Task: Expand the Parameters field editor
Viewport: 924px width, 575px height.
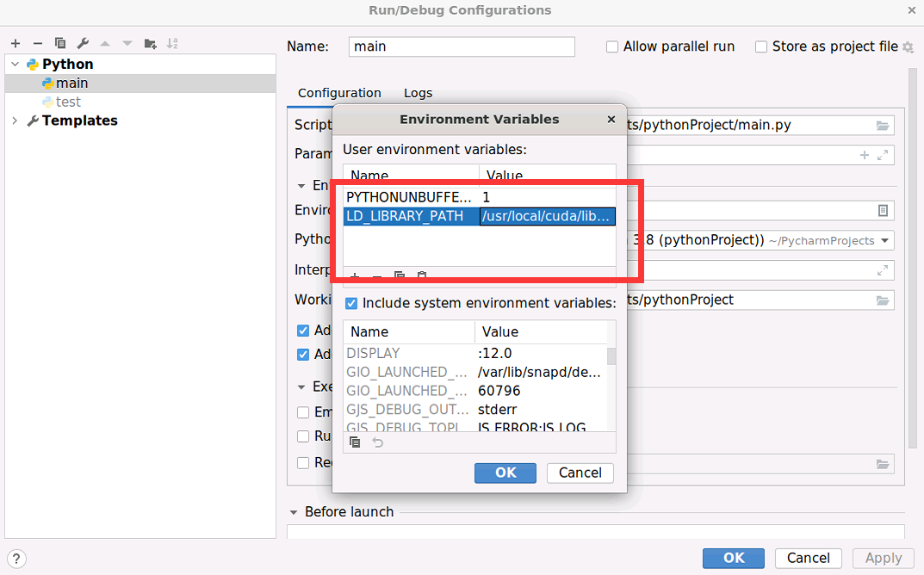Action: pyautogui.click(x=882, y=155)
